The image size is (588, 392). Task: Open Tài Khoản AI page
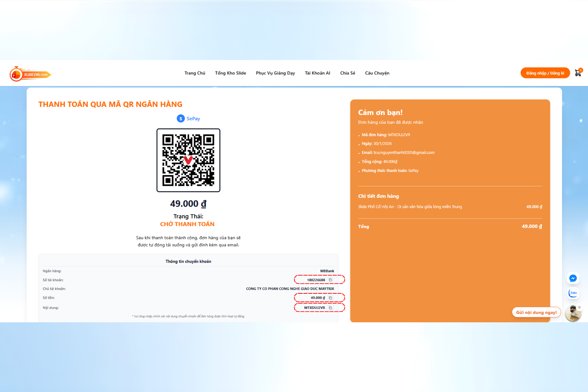(317, 73)
